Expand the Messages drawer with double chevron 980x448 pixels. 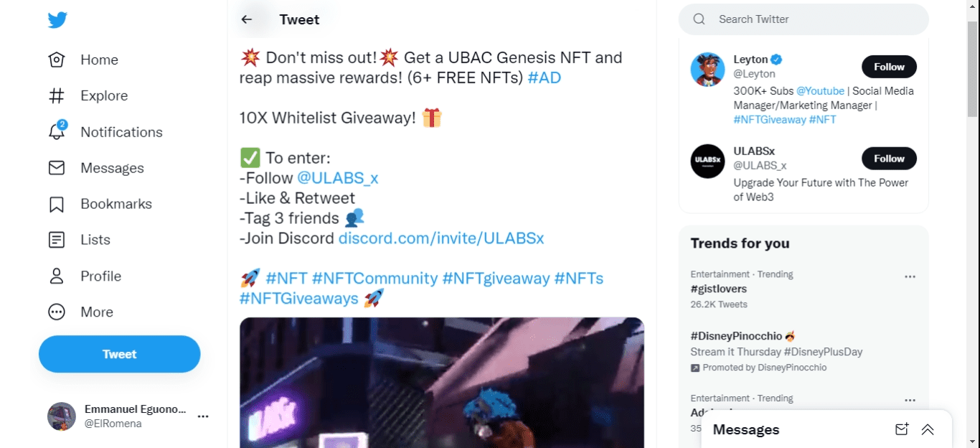click(x=928, y=429)
